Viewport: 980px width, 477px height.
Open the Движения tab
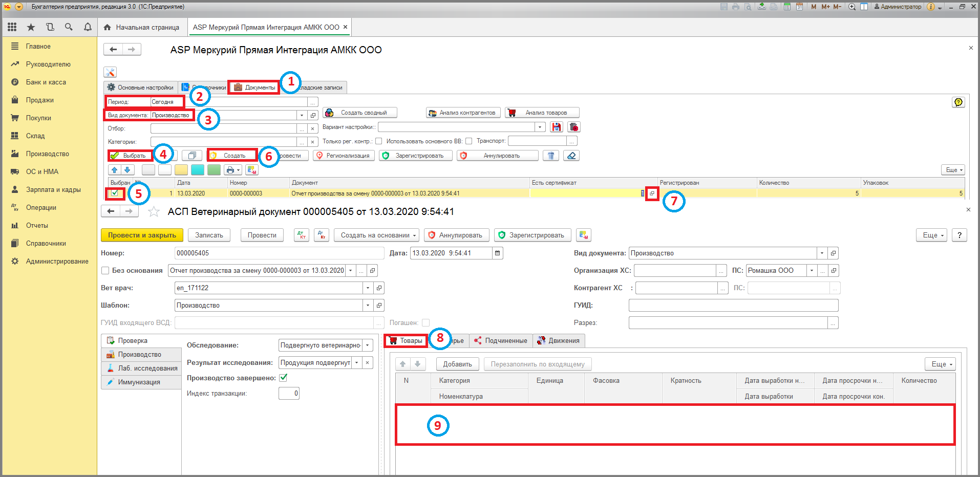[559, 340]
